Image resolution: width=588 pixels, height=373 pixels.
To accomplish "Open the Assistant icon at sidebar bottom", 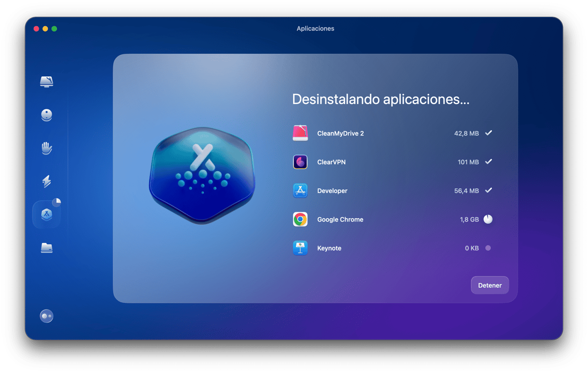I will 46,316.
